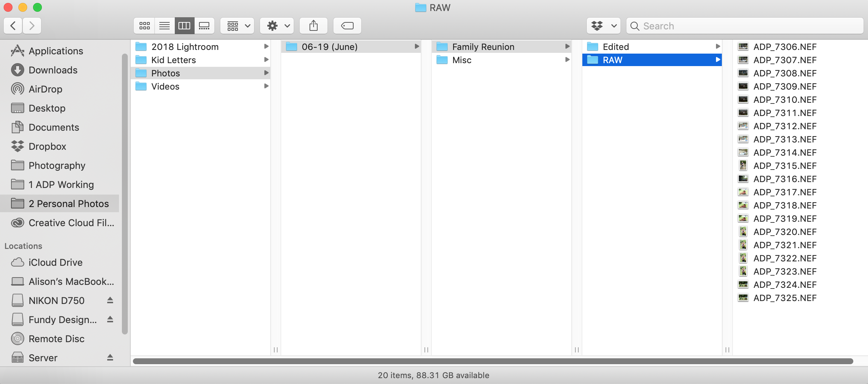
Task: Select file ADP_7306.NEF
Action: click(785, 47)
